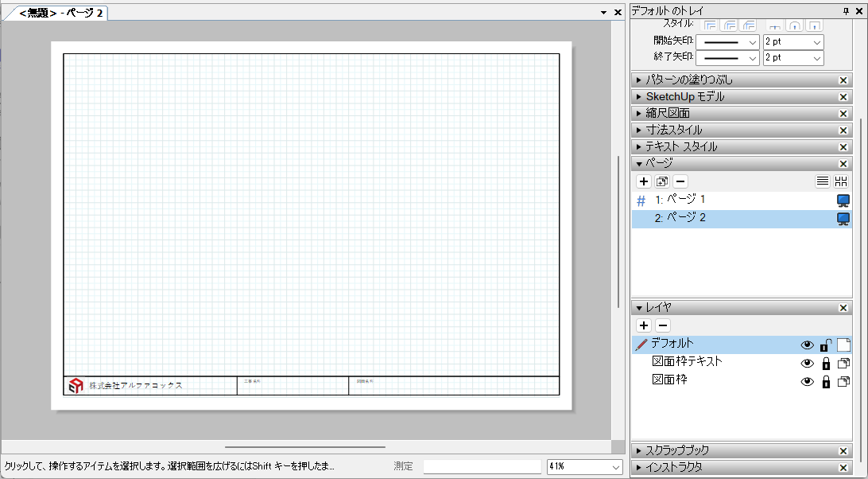Switch Pages panel to list view
Viewport: 868px width, 479px height.
823,181
